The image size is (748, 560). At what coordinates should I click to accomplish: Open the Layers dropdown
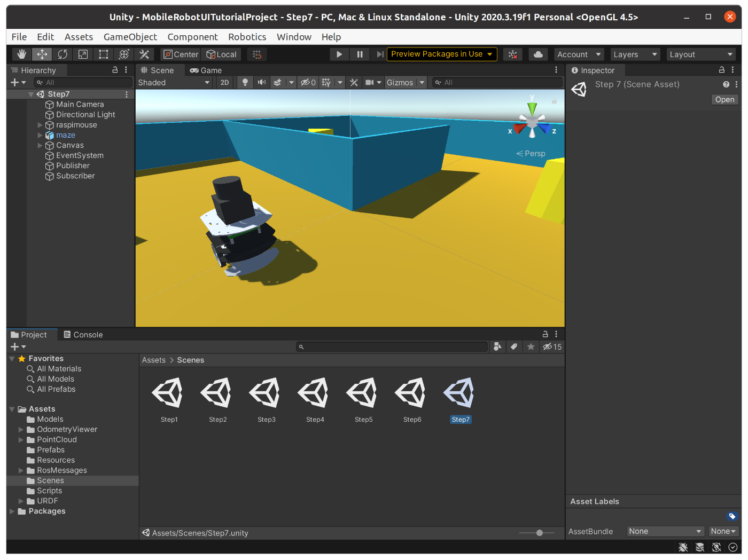635,54
